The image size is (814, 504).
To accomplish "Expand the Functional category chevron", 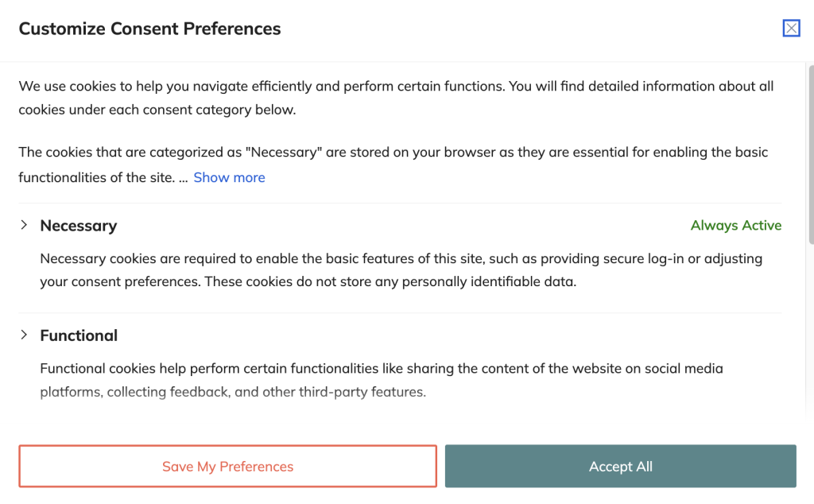I will (x=25, y=335).
